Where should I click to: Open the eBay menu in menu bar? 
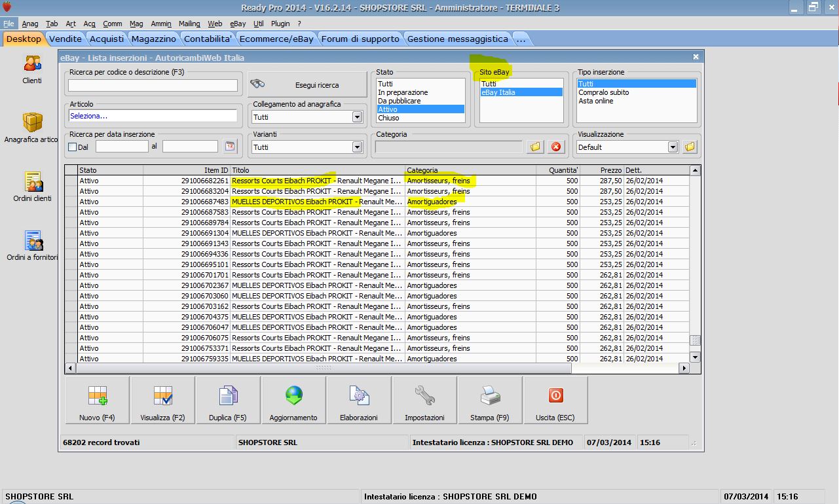pyautogui.click(x=237, y=24)
